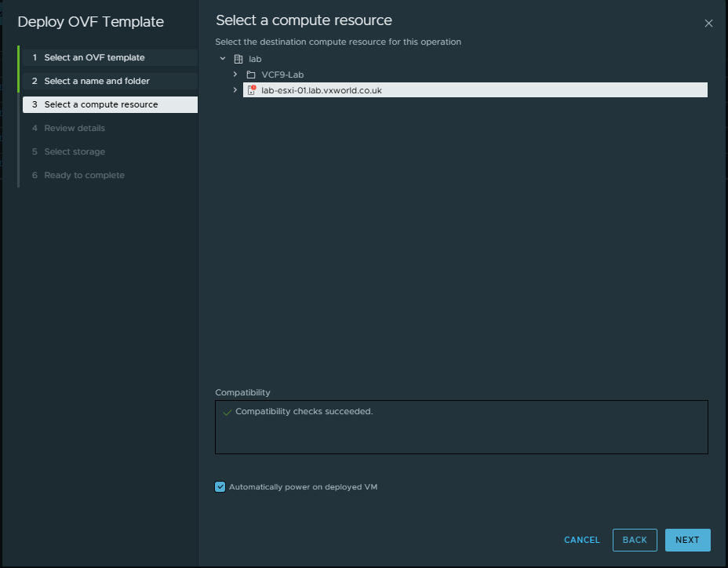Click step 4 Review details
Screen dimensions: 728x568
click(x=75, y=129)
